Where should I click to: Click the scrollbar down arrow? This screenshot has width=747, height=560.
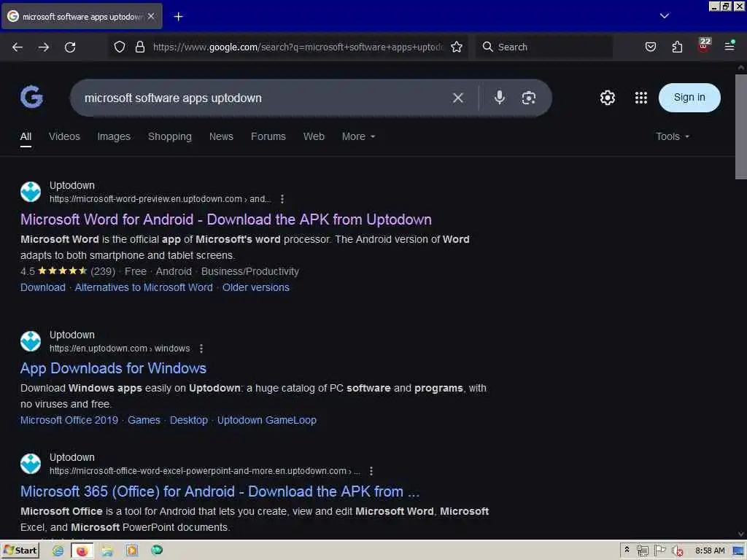pyautogui.click(x=741, y=534)
